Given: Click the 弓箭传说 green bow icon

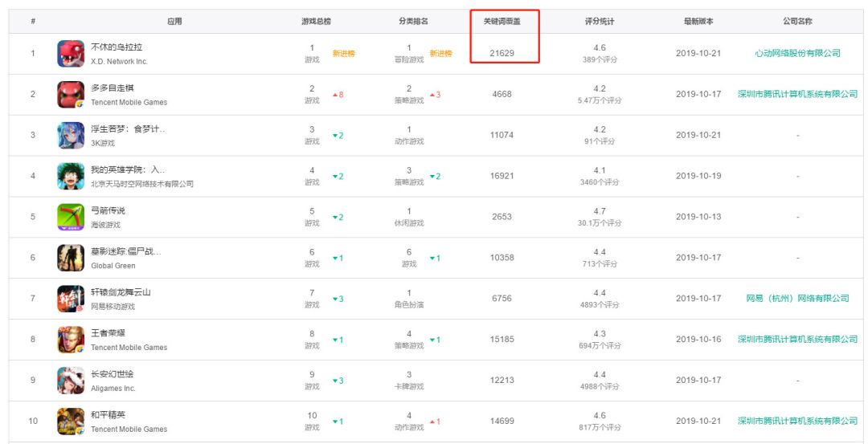Looking at the screenshot, I should (x=71, y=218).
